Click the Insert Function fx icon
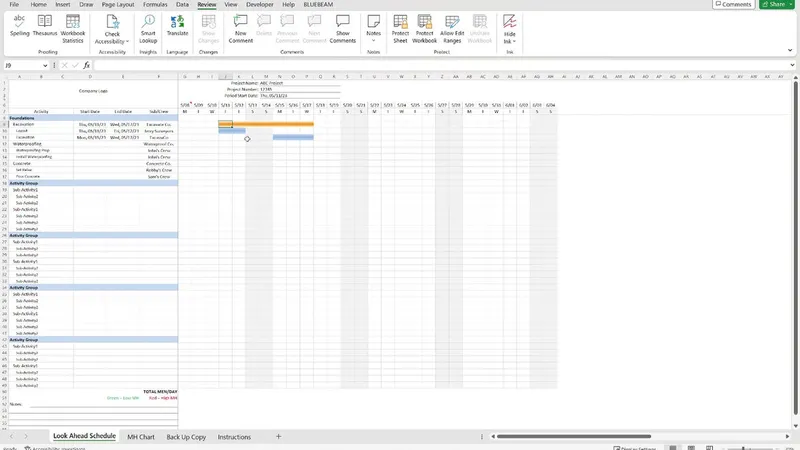This screenshot has height=450, width=800. point(87,65)
